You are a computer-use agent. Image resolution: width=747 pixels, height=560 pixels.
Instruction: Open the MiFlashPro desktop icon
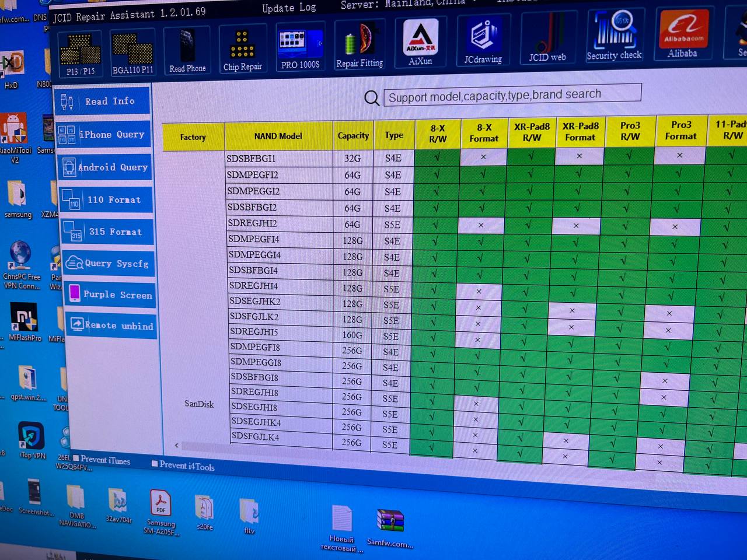[25, 323]
